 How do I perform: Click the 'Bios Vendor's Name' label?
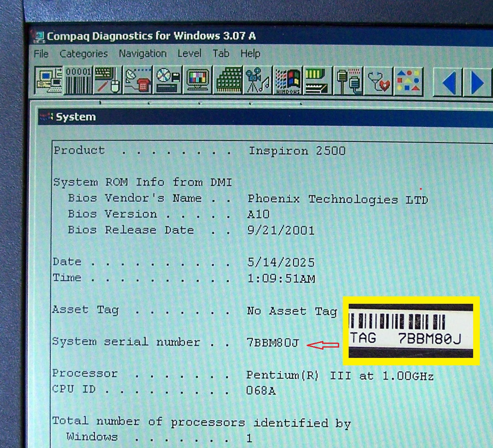pos(134,198)
